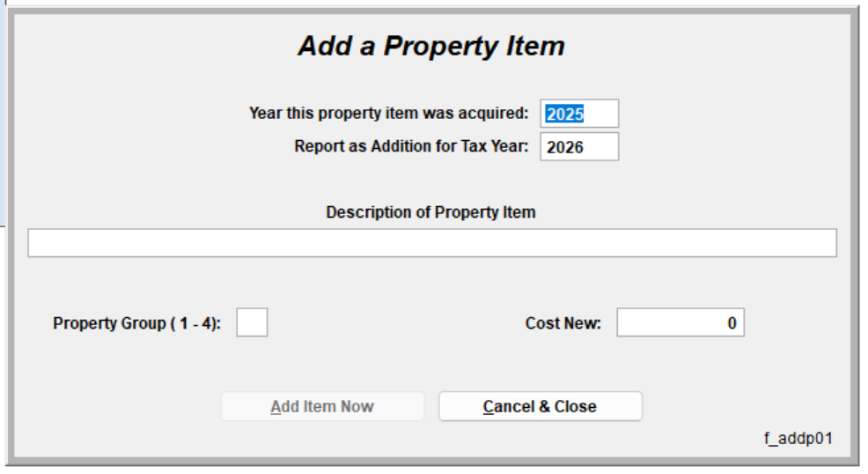Click the "Cost New:" label
868x474 pixels.
coord(563,323)
